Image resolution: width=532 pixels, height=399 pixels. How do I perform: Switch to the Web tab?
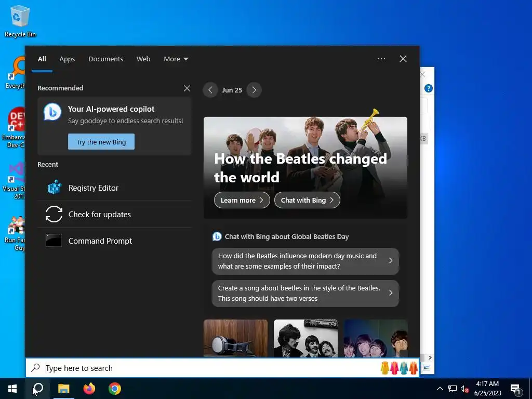click(143, 59)
